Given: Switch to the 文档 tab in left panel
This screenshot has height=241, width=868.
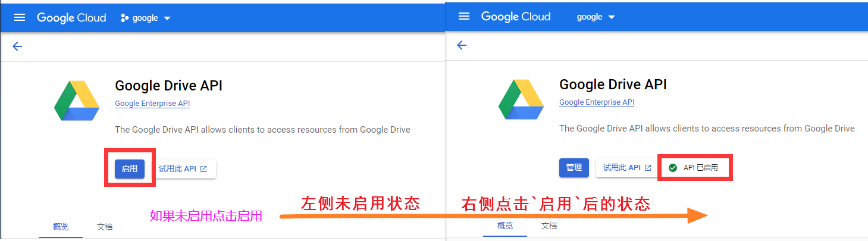Looking at the screenshot, I should point(105,227).
